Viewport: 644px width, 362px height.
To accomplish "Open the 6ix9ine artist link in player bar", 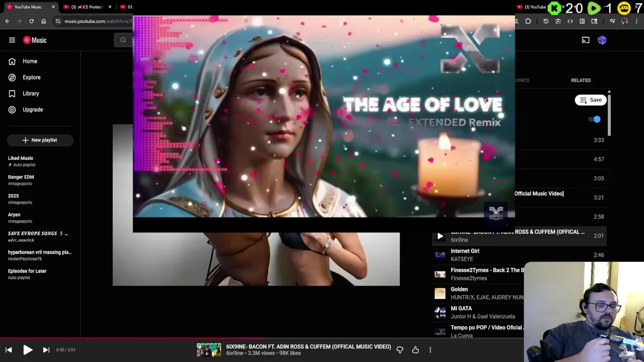I will [234, 353].
